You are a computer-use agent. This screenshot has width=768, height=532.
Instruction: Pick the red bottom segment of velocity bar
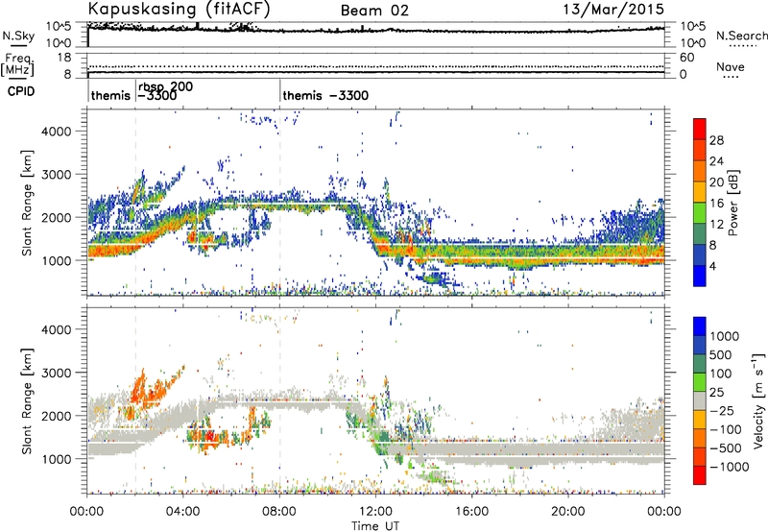click(700, 475)
